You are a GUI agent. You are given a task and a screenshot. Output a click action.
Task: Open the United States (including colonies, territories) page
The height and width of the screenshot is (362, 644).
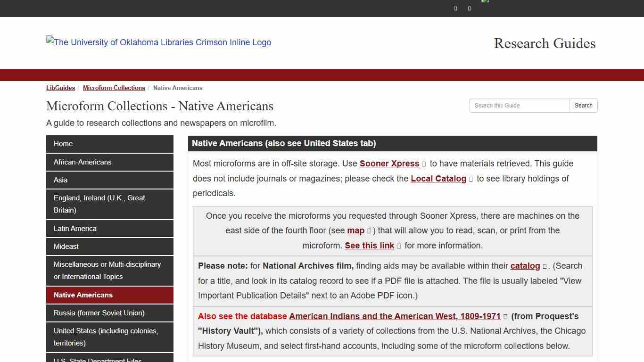(x=109, y=337)
